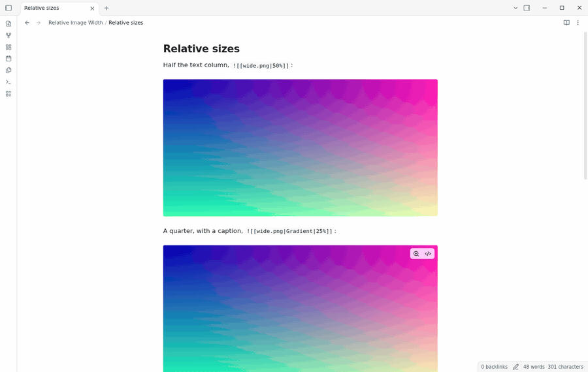This screenshot has height=372, width=588.
Task: Open a new tab with plus icon
Action: (x=106, y=8)
